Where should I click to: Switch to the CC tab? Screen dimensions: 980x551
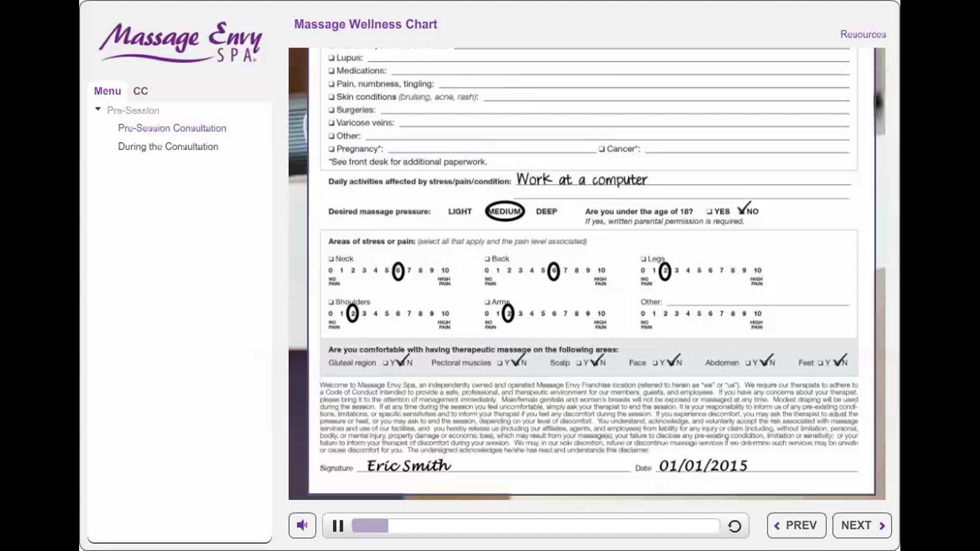click(140, 91)
